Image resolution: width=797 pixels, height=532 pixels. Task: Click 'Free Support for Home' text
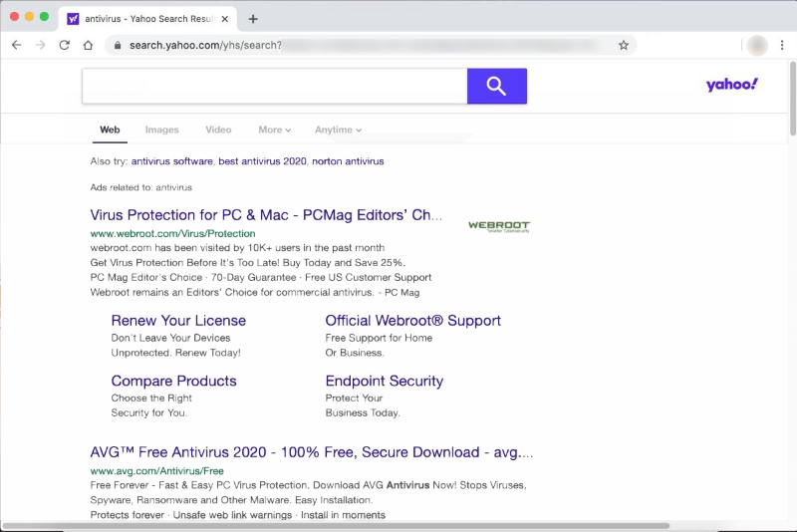379,338
